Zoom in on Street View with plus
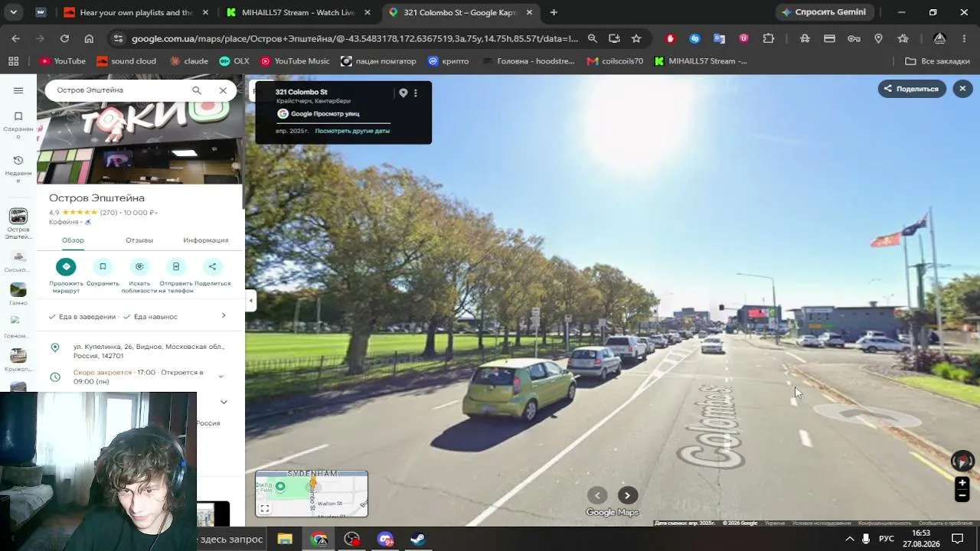 point(962,483)
